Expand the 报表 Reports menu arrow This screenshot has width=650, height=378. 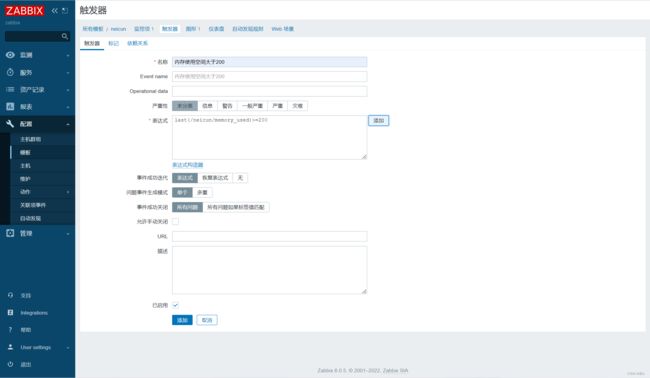pyautogui.click(x=68, y=107)
